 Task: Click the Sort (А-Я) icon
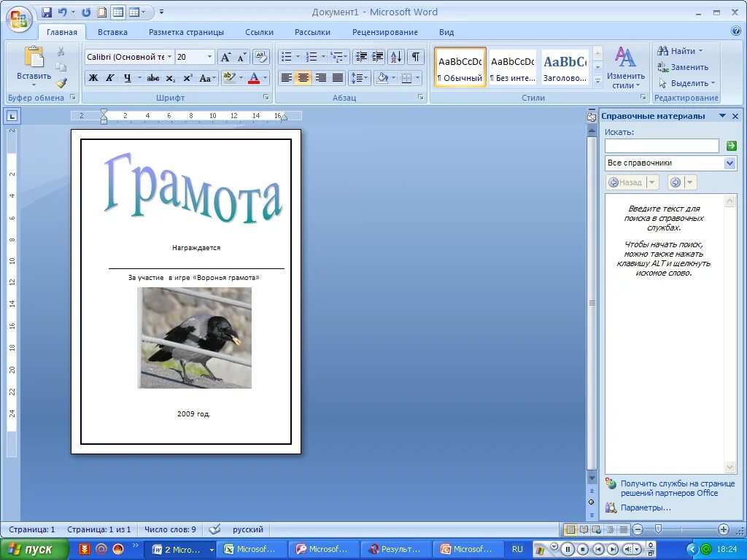(x=396, y=57)
